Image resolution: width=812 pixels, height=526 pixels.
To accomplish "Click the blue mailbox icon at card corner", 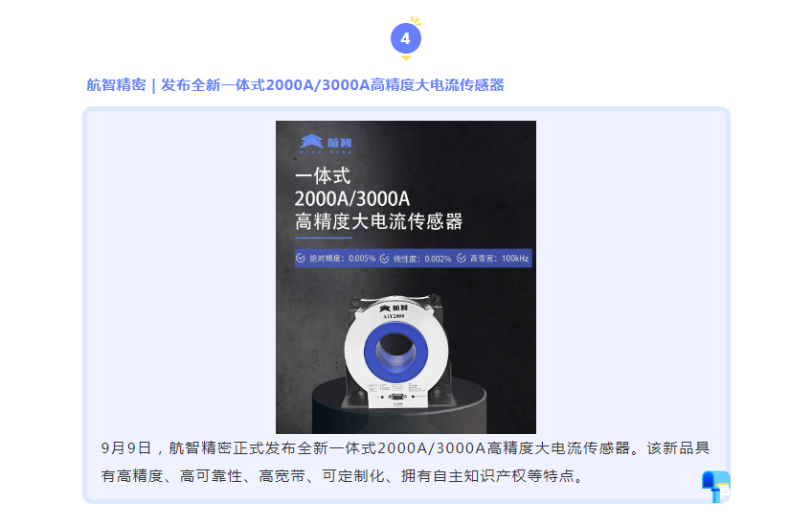I will point(716,486).
